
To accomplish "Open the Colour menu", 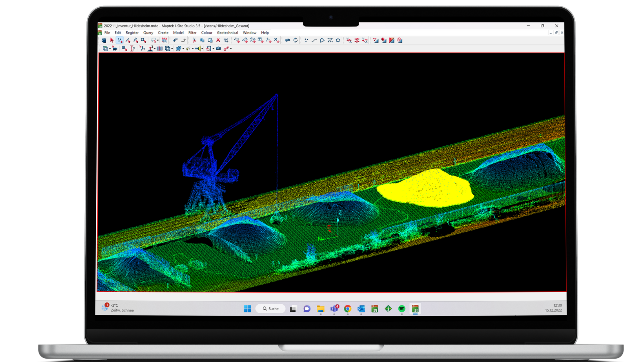I will coord(206,33).
